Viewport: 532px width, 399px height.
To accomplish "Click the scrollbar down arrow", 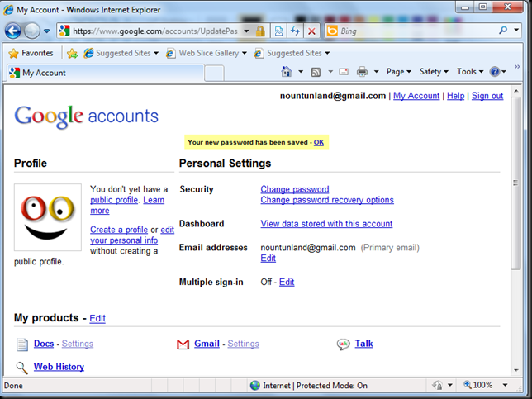I will [515, 370].
